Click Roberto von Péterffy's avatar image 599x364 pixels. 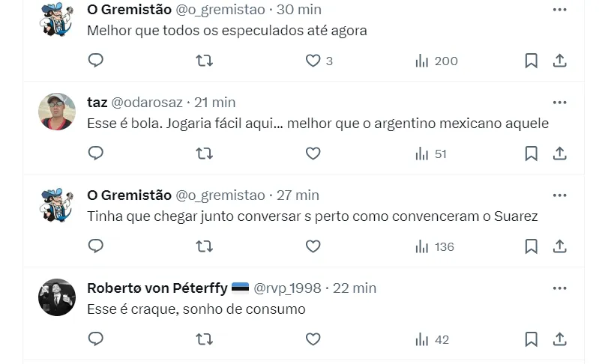pos(57,297)
